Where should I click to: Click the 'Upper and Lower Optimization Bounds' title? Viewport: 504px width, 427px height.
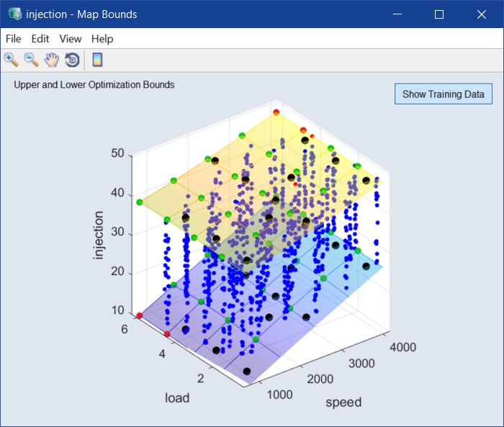click(94, 85)
